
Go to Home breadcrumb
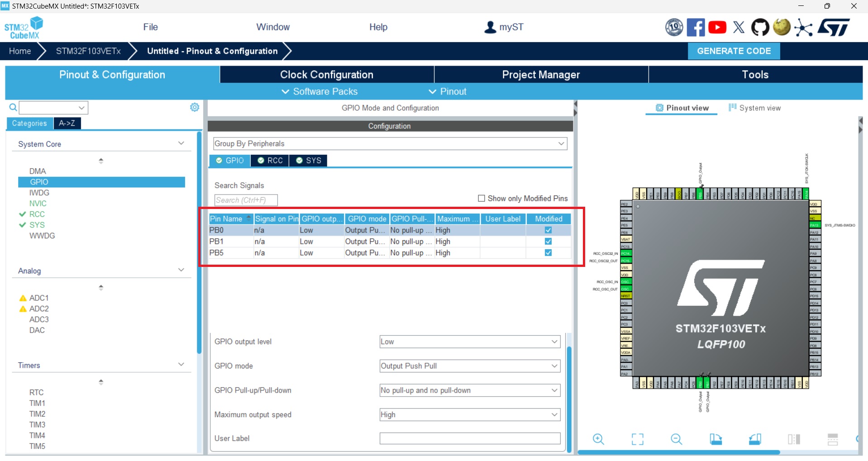tap(20, 51)
